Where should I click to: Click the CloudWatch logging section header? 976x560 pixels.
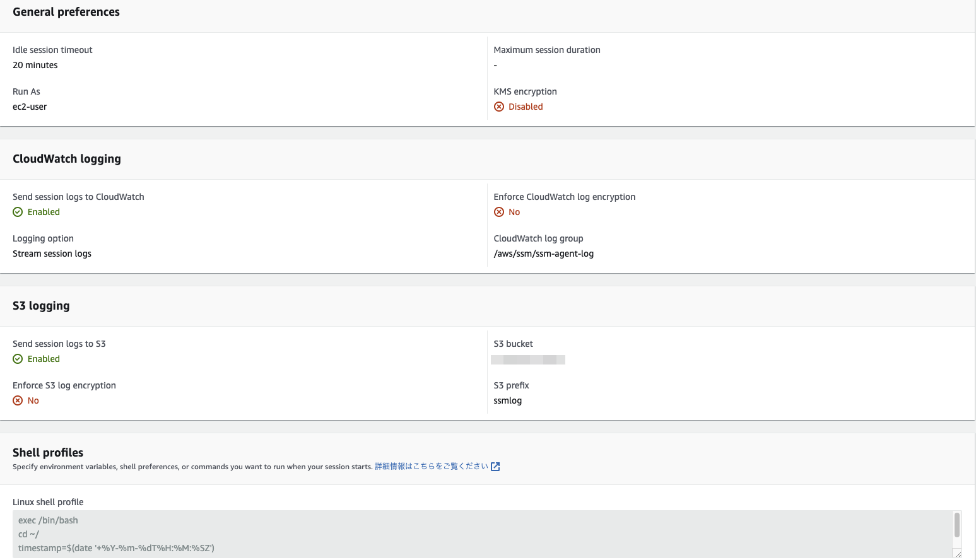point(67,159)
